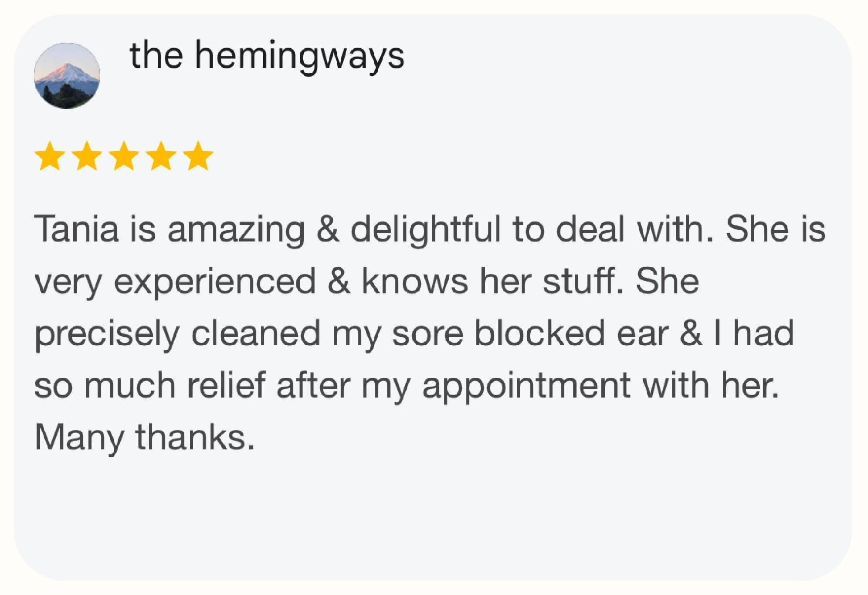Click the words "blocked ear" in review
This screenshot has height=595, width=868.
[x=571, y=333]
